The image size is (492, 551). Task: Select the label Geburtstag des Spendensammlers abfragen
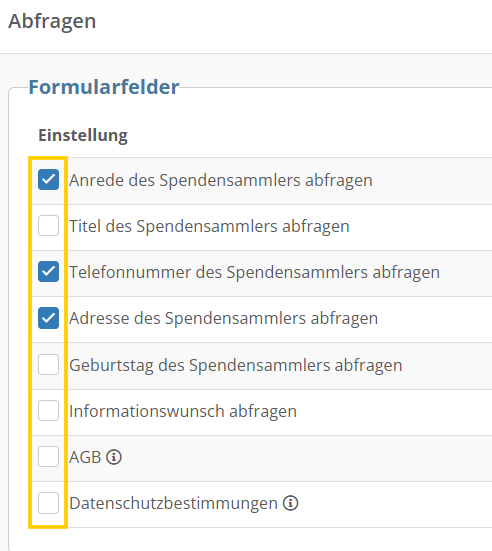coord(235,365)
